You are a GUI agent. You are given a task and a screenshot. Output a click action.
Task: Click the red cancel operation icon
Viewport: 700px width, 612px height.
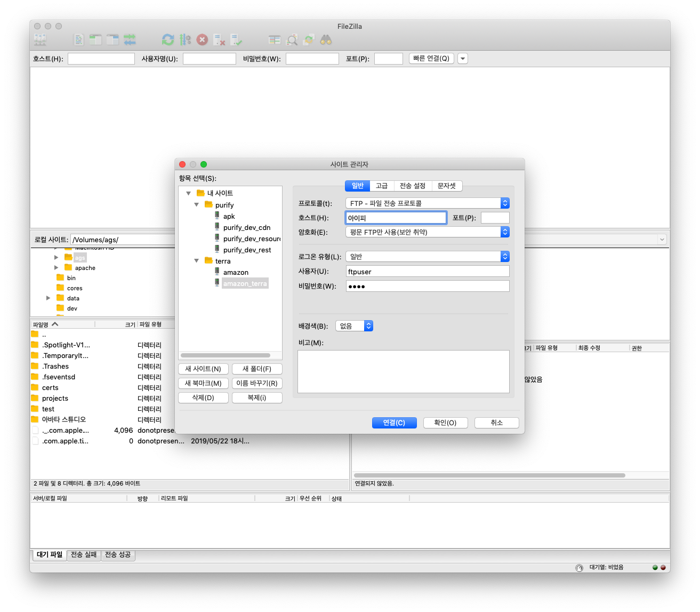(202, 39)
